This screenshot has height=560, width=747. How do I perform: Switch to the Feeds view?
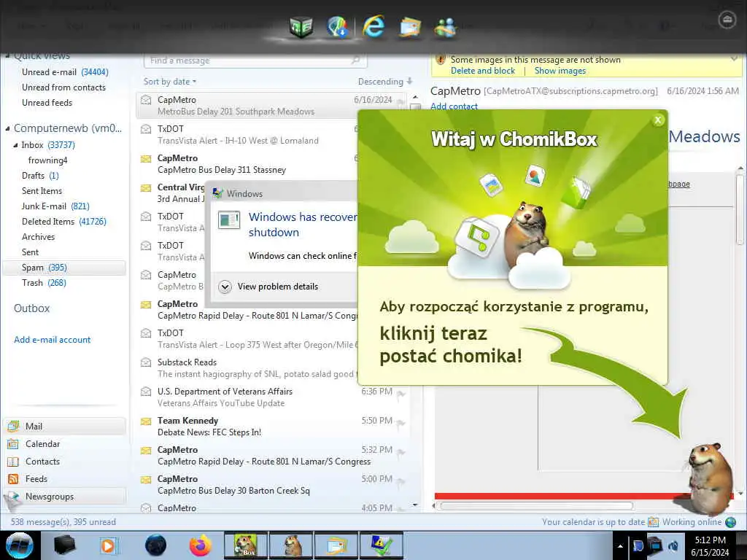64,478
